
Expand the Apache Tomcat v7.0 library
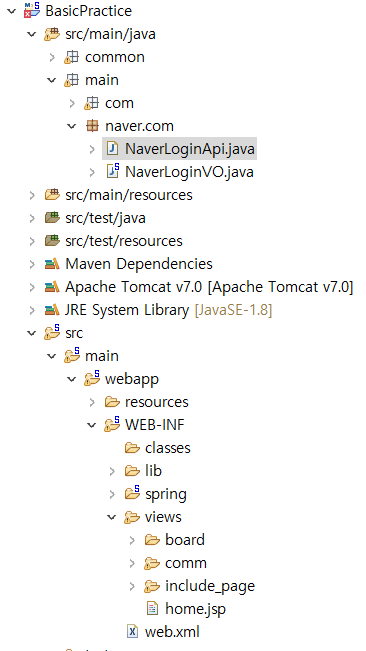click(x=32, y=287)
